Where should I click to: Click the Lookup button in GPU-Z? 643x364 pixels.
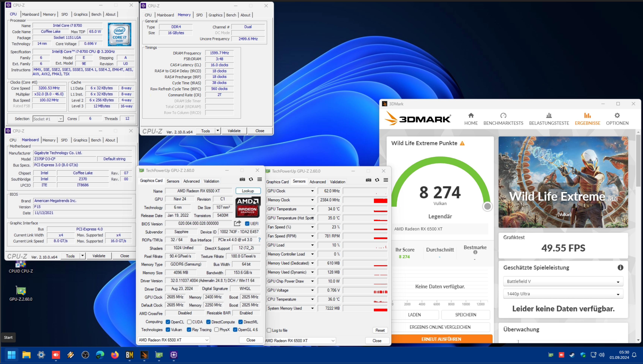coord(248,191)
